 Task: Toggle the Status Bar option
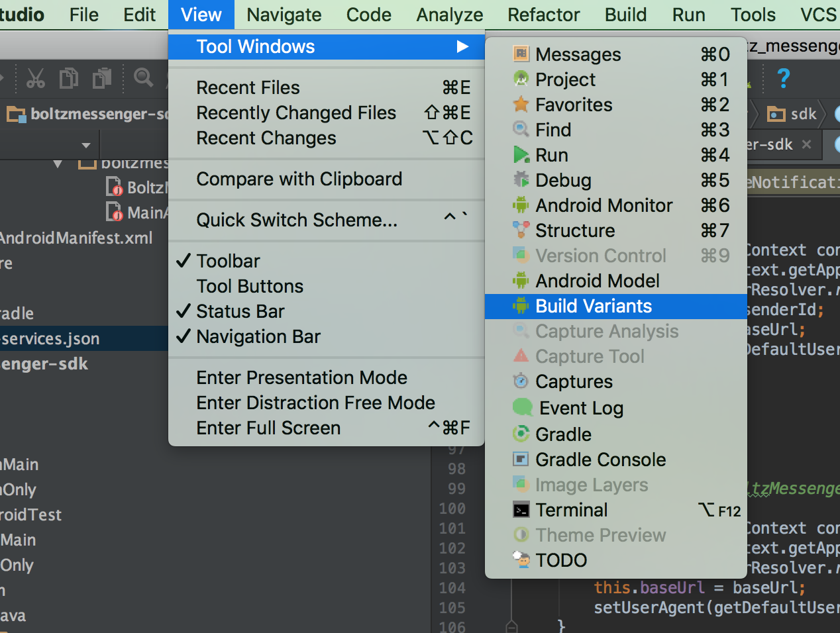[327, 311]
